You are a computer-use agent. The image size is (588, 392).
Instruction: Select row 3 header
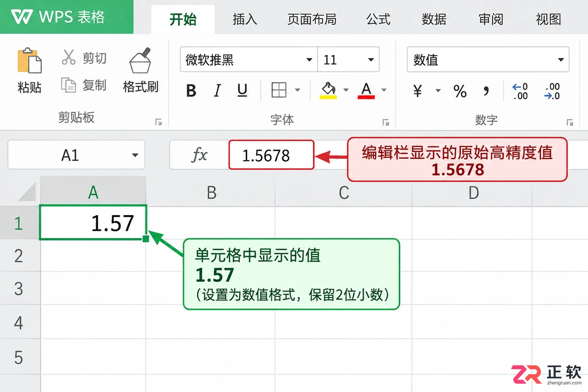20,288
